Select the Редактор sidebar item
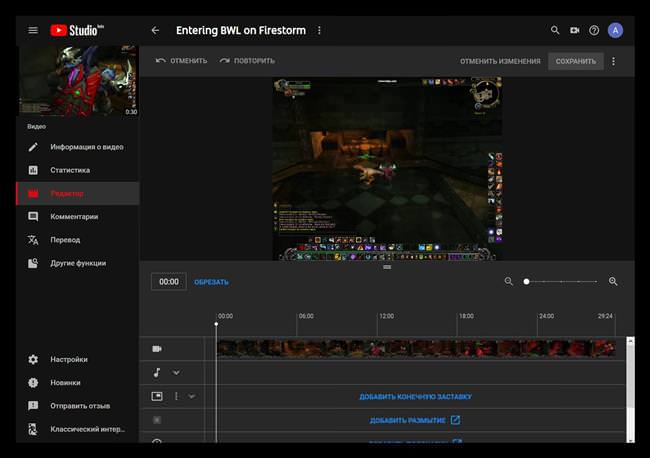Image resolution: width=650 pixels, height=458 pixels. coord(78,193)
